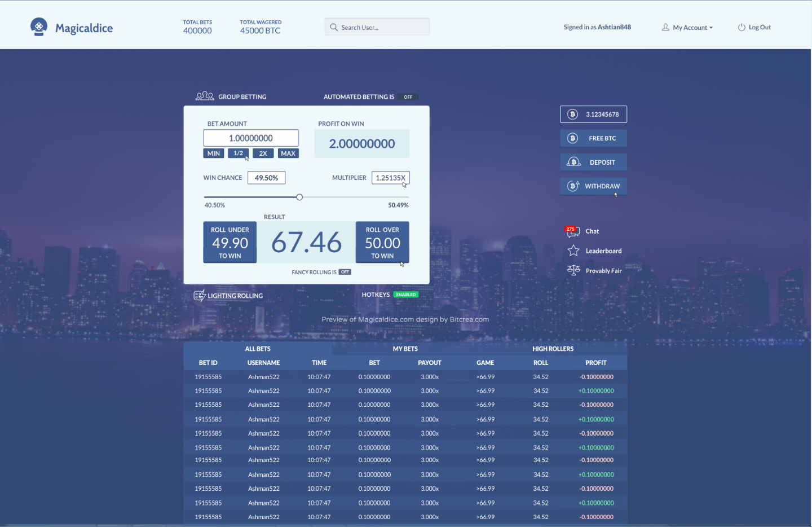Screen dimensions: 812x527
Task: Toggle Hotkeys ENABLED switch
Action: click(405, 295)
